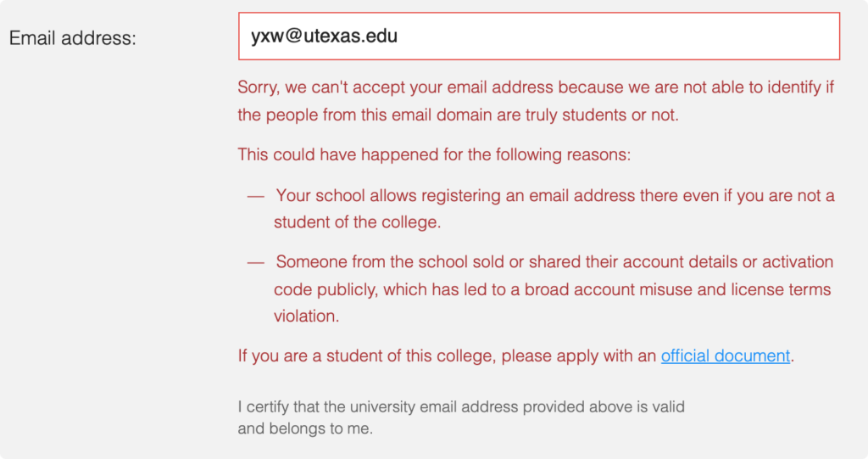Click "This could have happened" reasons heading
The width and height of the screenshot is (868, 459).
435,155
